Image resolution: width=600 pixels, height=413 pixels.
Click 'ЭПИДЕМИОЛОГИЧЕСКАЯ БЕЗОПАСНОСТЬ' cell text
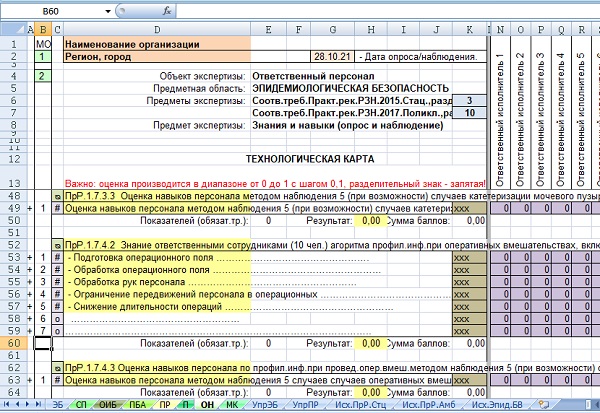pos(350,88)
